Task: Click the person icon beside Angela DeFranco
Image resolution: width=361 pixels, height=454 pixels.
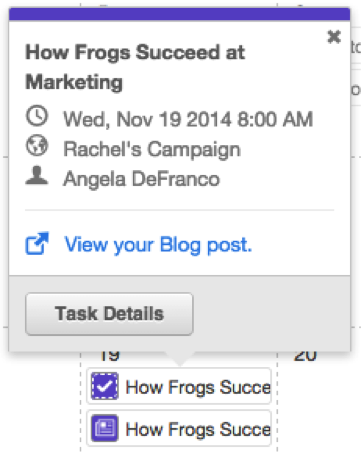Action: (37, 175)
